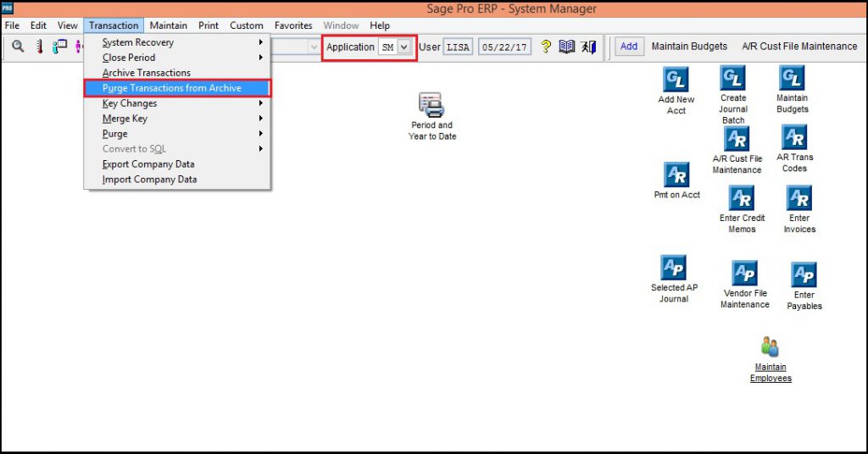
Task: Choose Export Company Data menu entry
Action: pyautogui.click(x=148, y=164)
